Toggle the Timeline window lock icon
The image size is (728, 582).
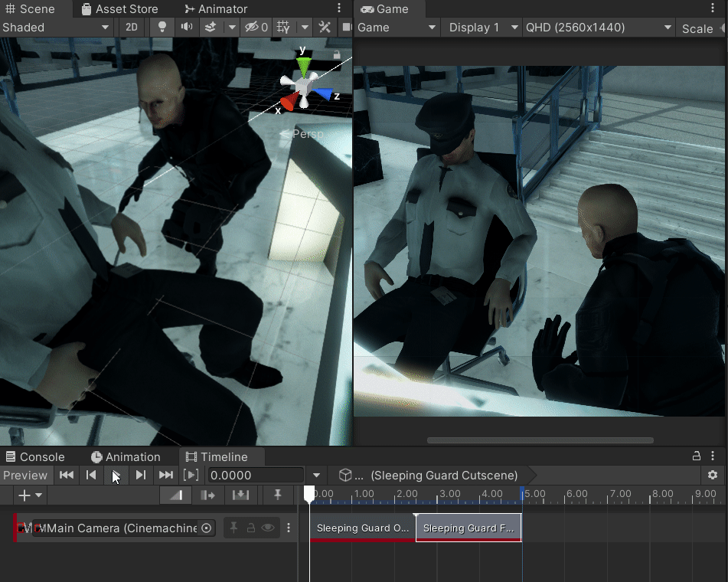pyautogui.click(x=697, y=456)
